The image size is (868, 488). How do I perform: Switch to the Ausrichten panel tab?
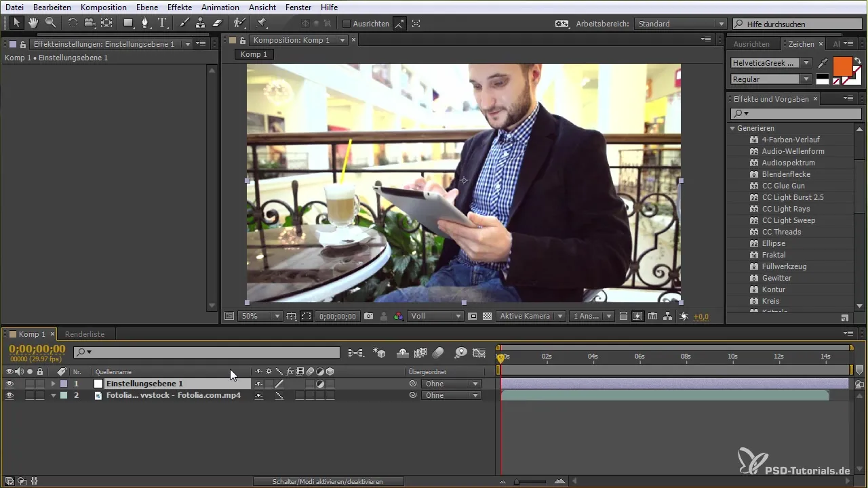point(751,44)
